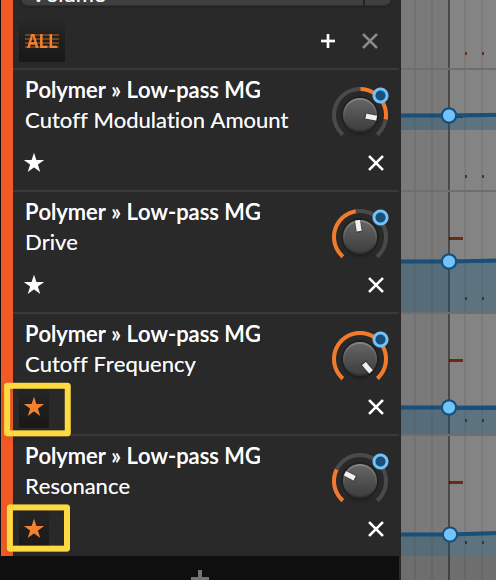The height and width of the screenshot is (580, 496).
Task: Click the Drive knob
Action: [360, 237]
